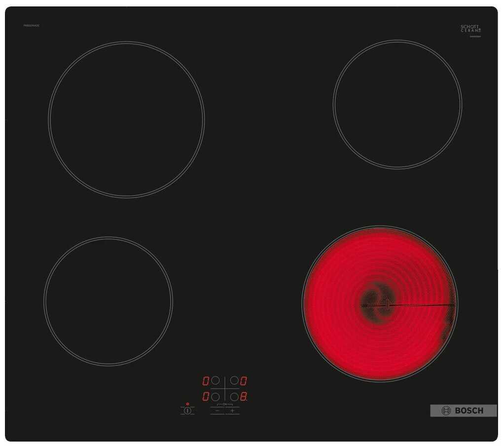Image resolution: width=503 pixels, height=448 pixels.
Task: Tap the red power indicator dot
Action: tap(187, 404)
